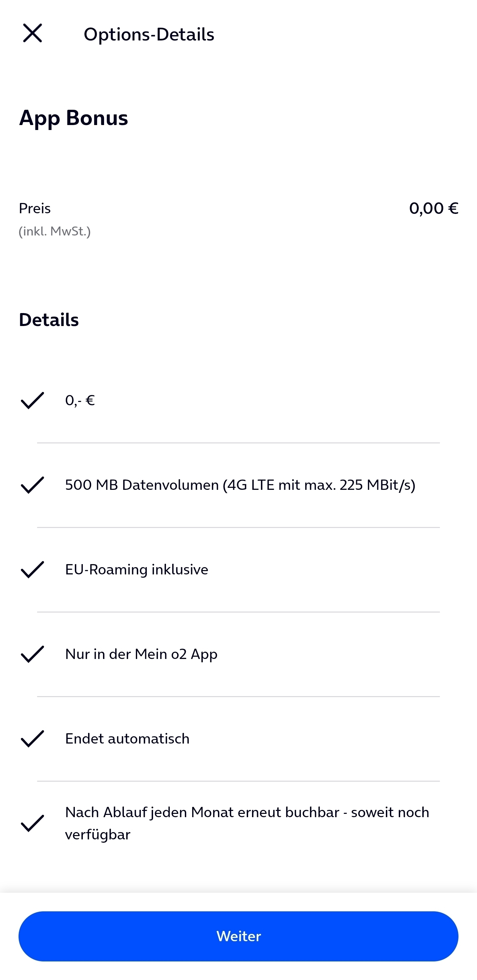
Task: Select the 0,- € detail row text
Action: 80,400
